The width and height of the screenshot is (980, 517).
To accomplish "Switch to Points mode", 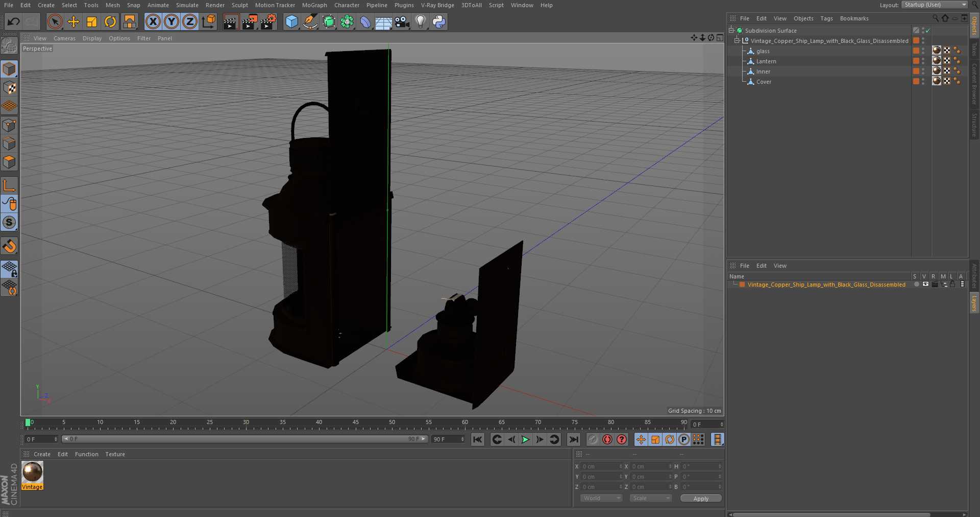I will pos(9,125).
